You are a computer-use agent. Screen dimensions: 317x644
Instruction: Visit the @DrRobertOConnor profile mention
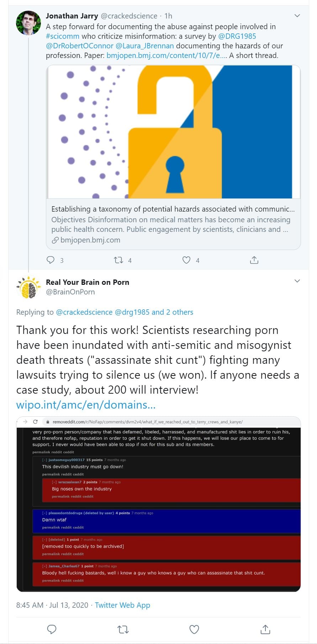tap(80, 46)
